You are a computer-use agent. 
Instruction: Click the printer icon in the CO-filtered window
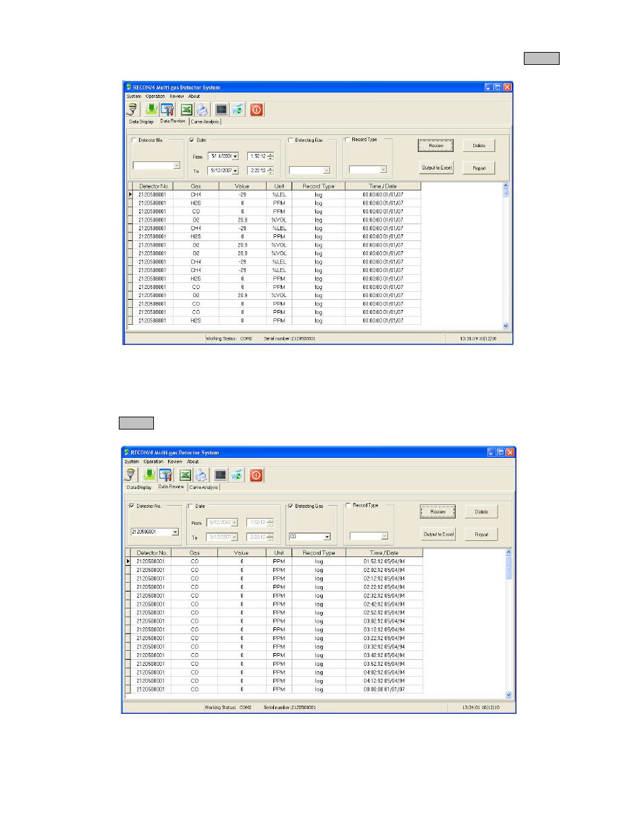coord(201,475)
